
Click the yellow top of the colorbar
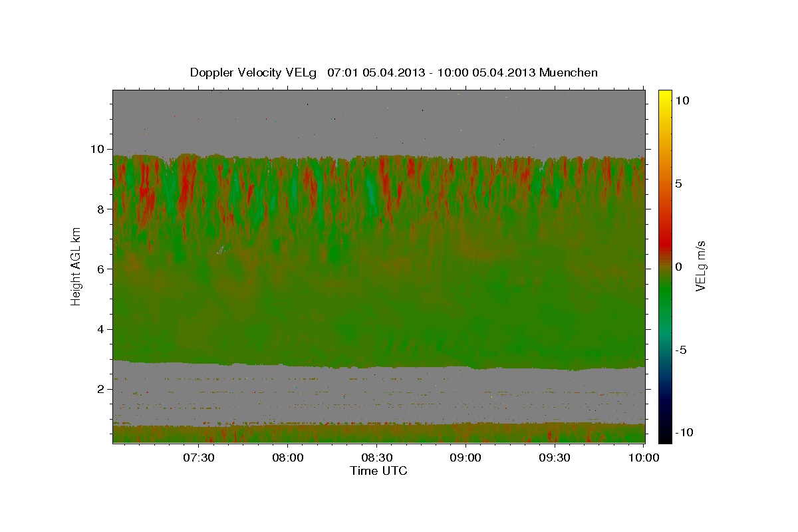tap(665, 96)
